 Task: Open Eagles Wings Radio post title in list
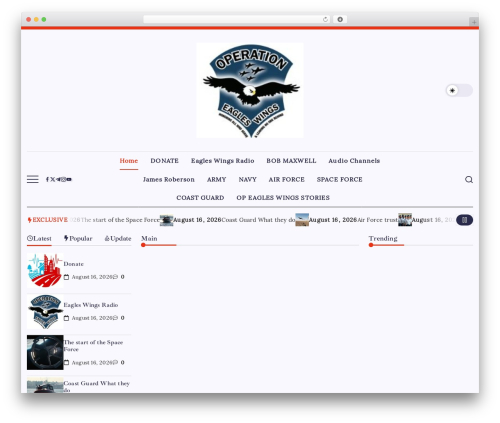pyautogui.click(x=91, y=305)
